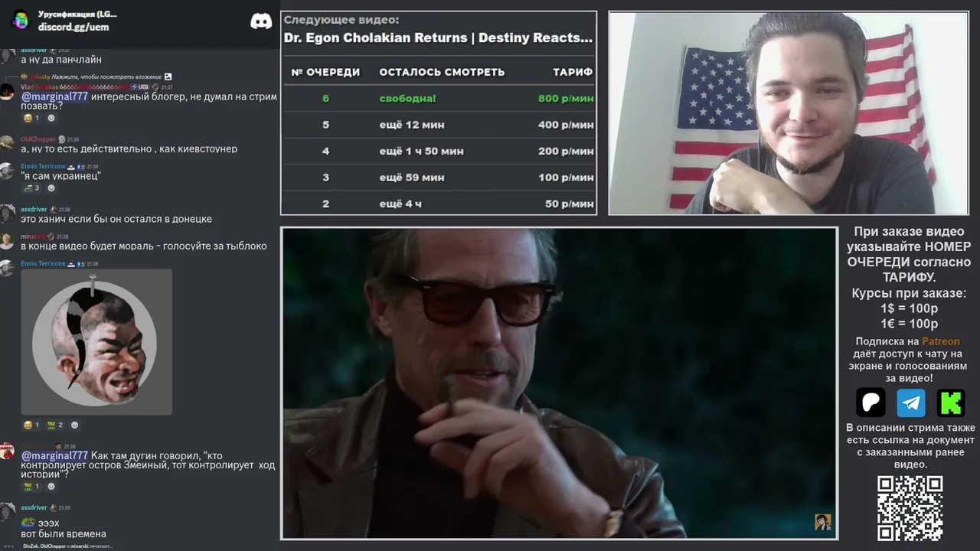Click the small avatar badge on the video

pos(823,522)
